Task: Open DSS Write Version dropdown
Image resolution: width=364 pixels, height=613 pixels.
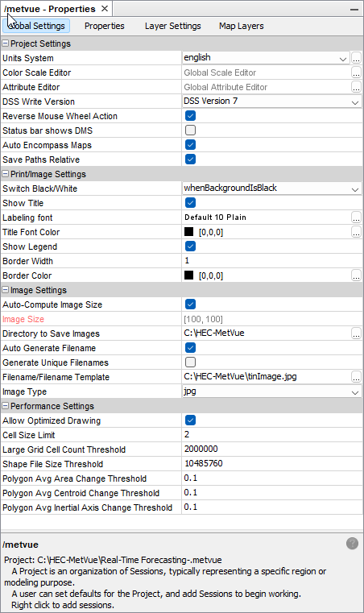Action: coord(271,101)
